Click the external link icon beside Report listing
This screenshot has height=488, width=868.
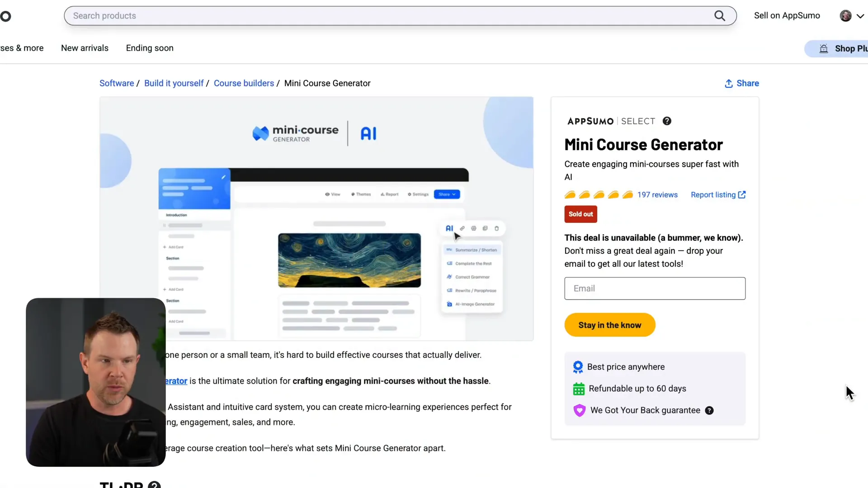[x=742, y=195]
